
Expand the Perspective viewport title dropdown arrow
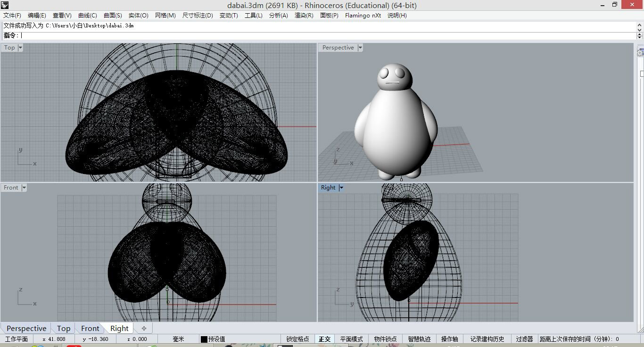[x=360, y=48]
